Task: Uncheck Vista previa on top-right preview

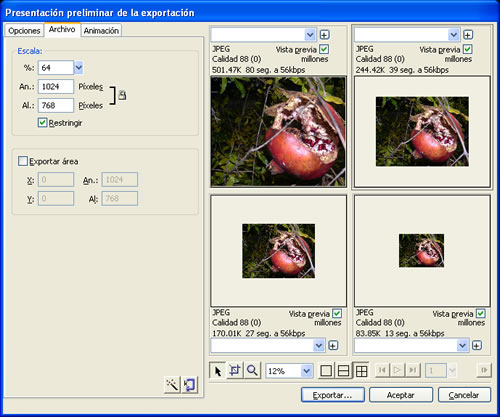Action: [x=468, y=49]
